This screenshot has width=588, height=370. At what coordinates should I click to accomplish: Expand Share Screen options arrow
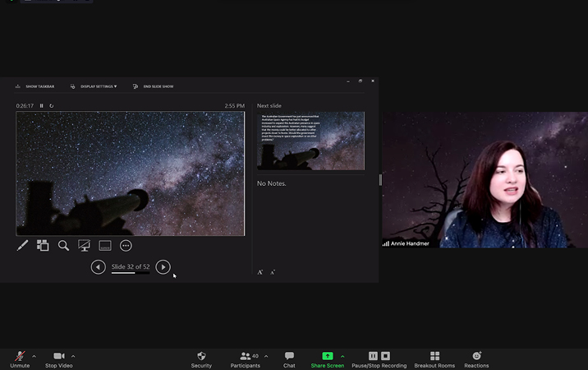coord(342,356)
